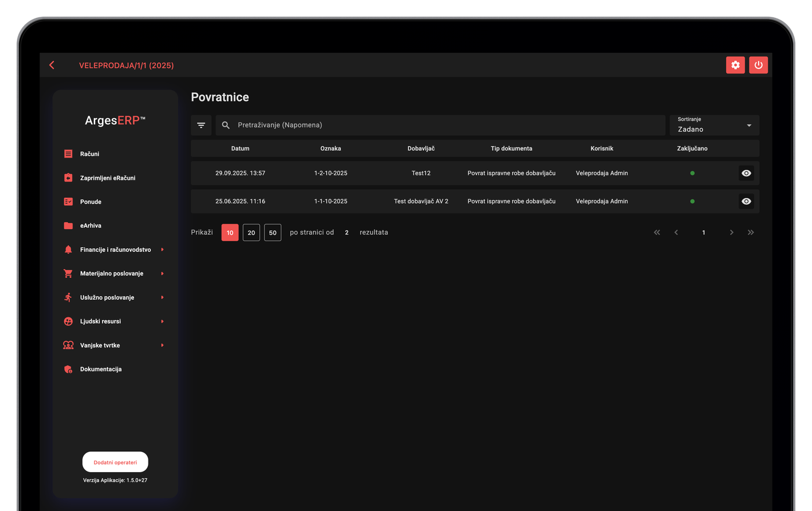The height and width of the screenshot is (511, 812).
Task: Click the locked status dot for Test12
Action: click(693, 173)
